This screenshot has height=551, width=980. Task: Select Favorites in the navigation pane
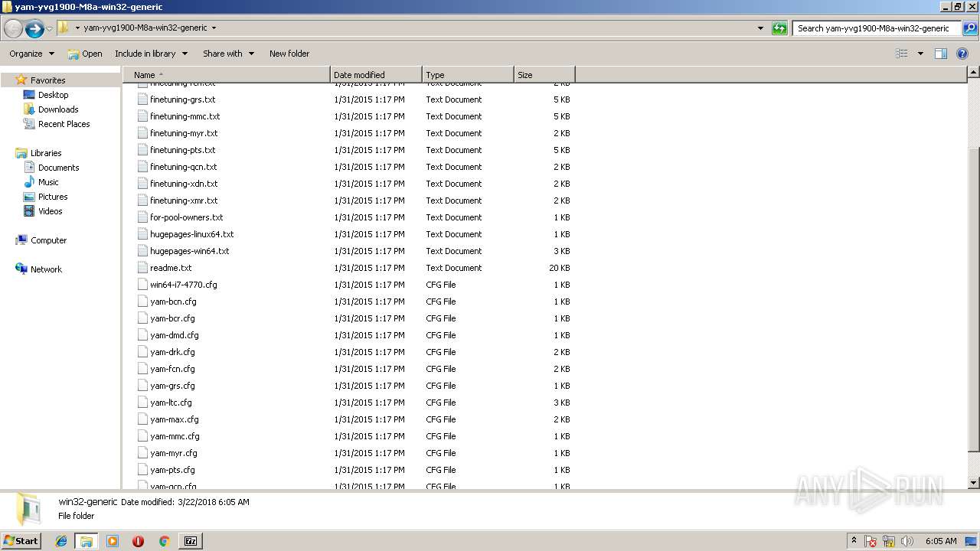[47, 80]
